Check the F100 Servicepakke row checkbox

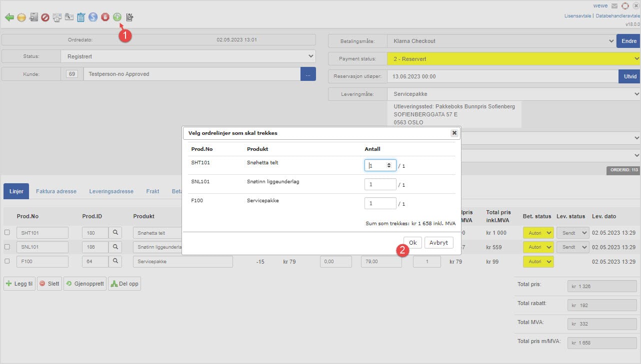[x=7, y=261]
